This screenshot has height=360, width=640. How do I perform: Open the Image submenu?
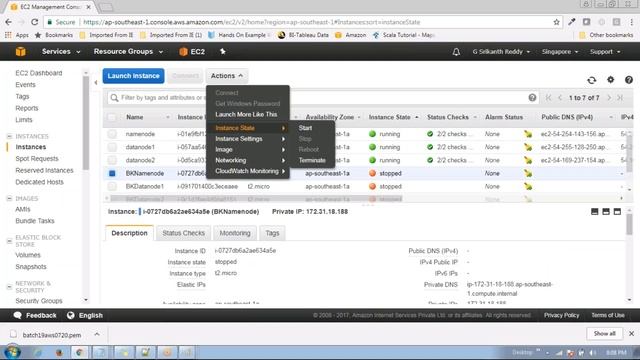[x=248, y=150]
